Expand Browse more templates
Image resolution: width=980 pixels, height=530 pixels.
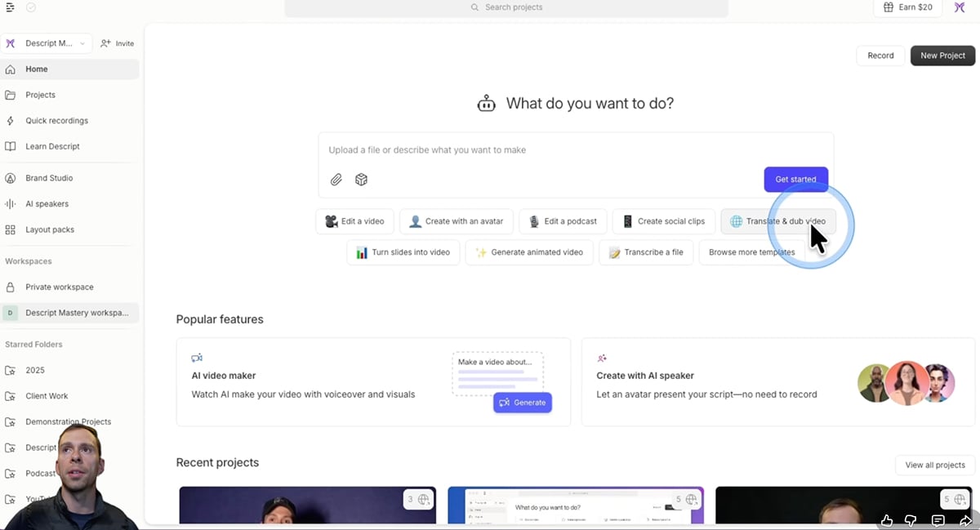click(751, 252)
